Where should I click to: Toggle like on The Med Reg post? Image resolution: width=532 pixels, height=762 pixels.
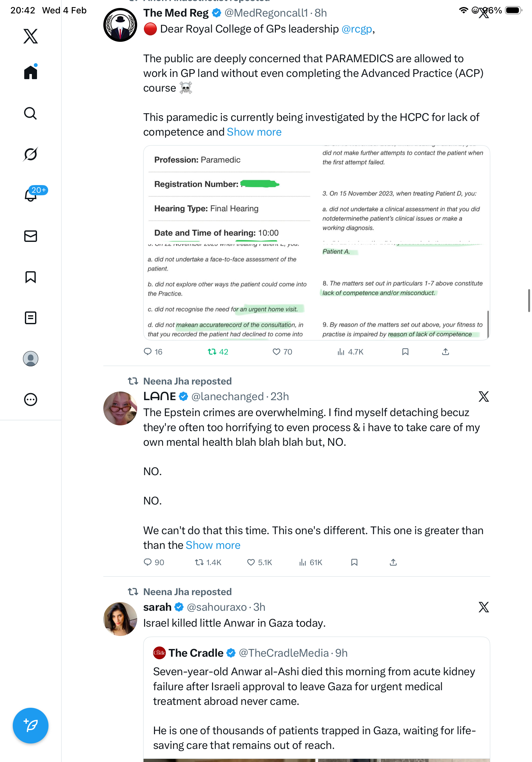[276, 352]
